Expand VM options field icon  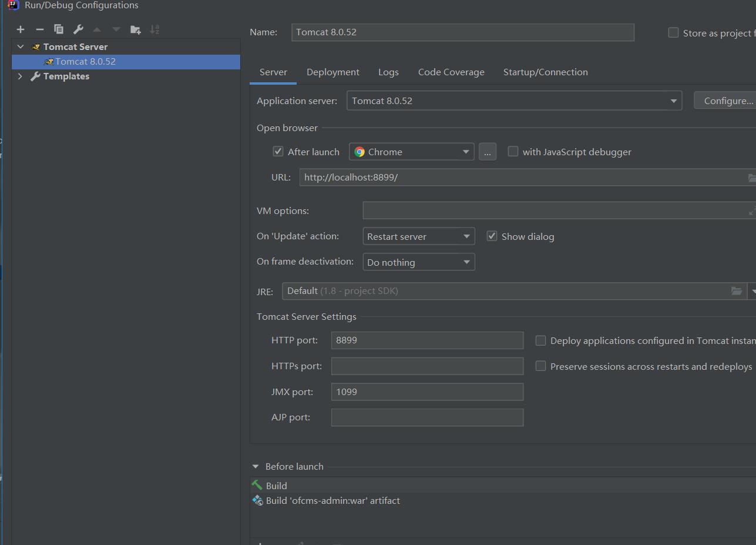(x=751, y=211)
